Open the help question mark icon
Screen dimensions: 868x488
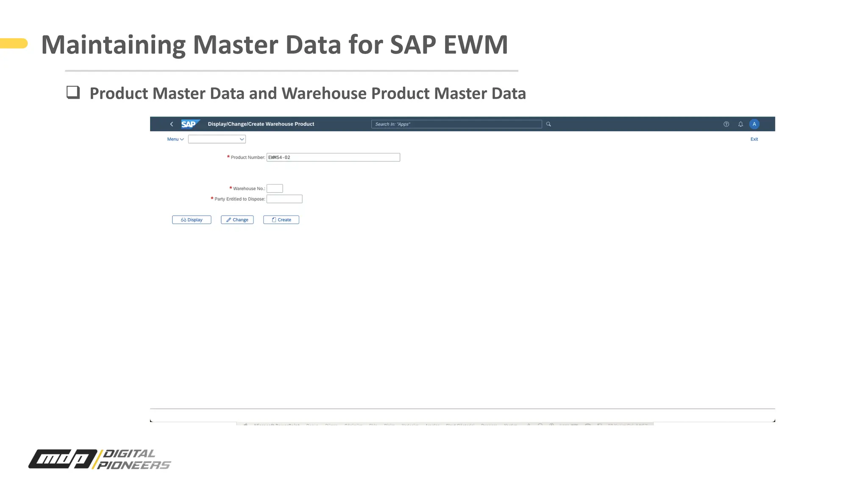point(726,124)
